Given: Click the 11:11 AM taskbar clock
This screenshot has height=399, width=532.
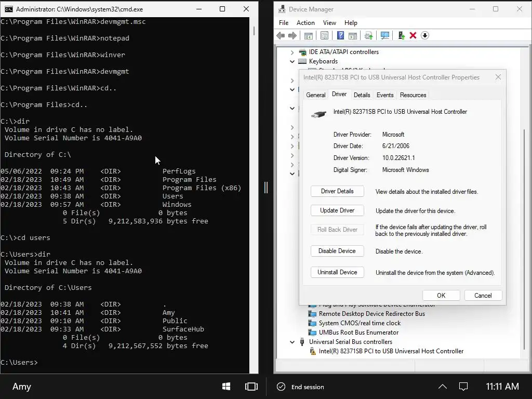Looking at the screenshot, I should click(x=502, y=387).
